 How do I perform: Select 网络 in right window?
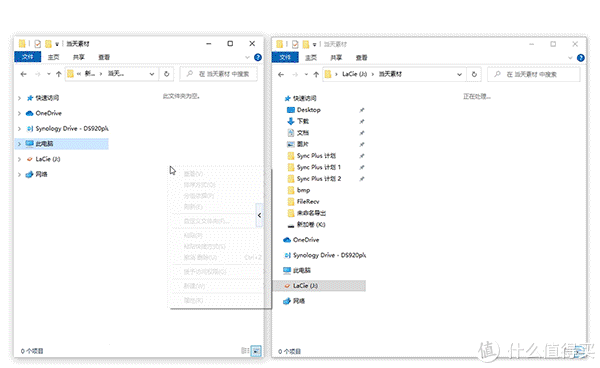[294, 301]
